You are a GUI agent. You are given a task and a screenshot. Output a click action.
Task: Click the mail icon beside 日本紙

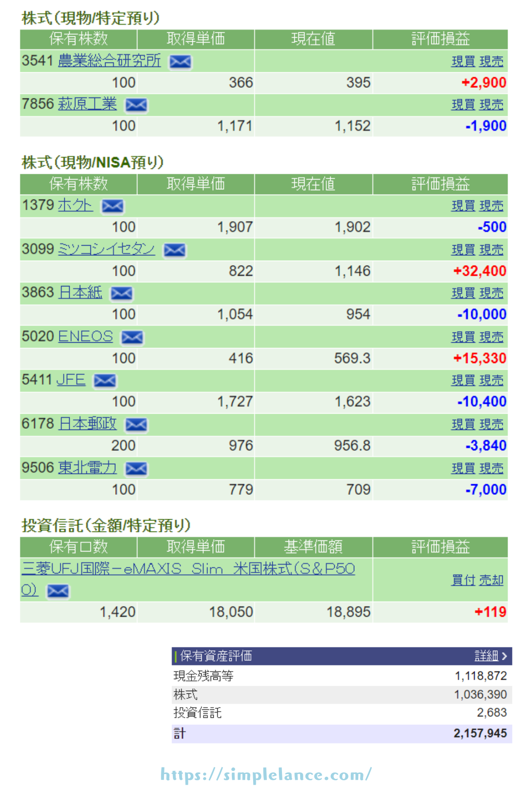tap(121, 293)
